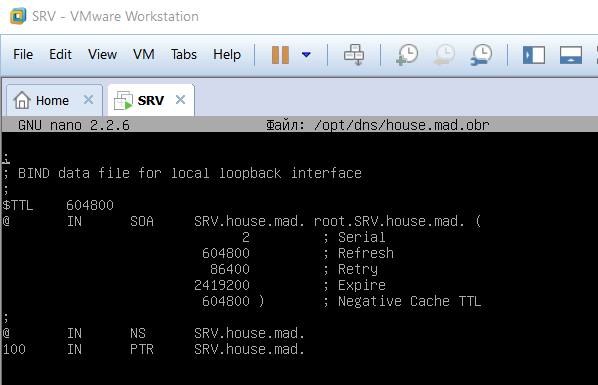Open the Tabs menu
This screenshot has height=385, width=598.
pyautogui.click(x=184, y=55)
